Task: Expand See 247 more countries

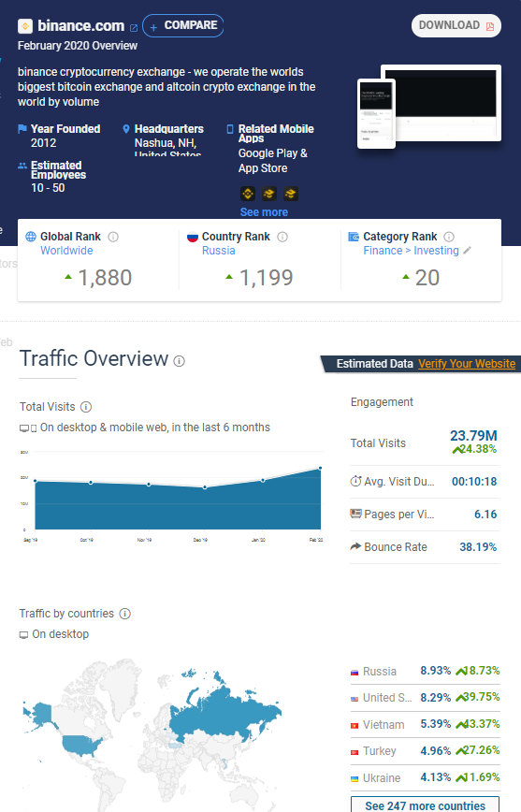Action: pos(426,805)
